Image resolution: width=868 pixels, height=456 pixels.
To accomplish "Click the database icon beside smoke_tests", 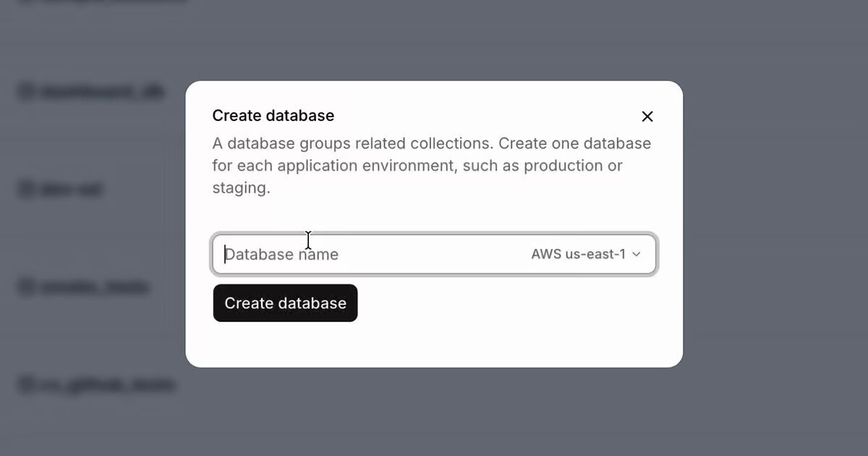I will (x=26, y=287).
